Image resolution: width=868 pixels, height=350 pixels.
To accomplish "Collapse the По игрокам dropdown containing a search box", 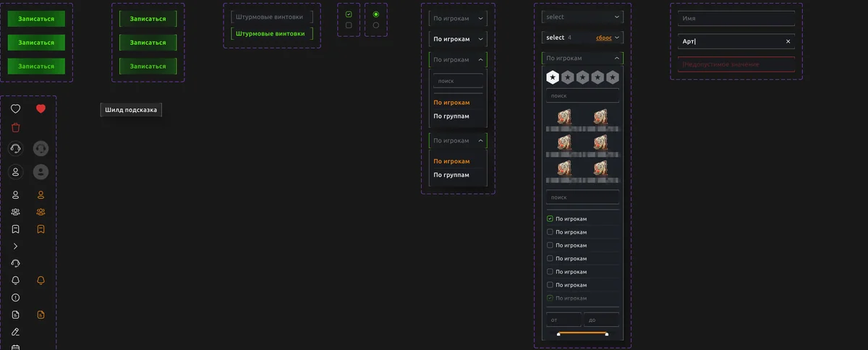I will (459, 59).
